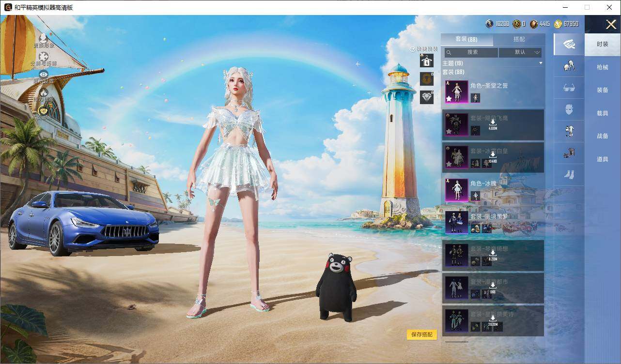This screenshot has width=621, height=364.
Task: Select the clothing top category icon
Action: [x=569, y=131]
